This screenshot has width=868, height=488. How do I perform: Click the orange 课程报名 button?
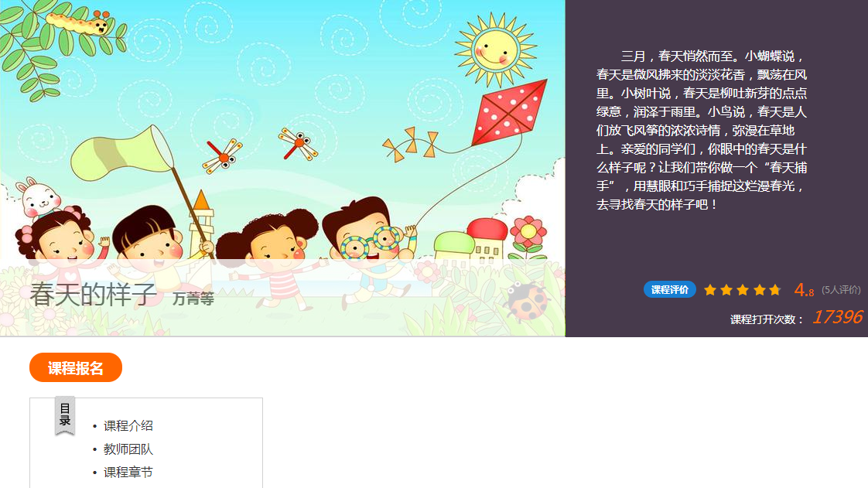click(76, 367)
